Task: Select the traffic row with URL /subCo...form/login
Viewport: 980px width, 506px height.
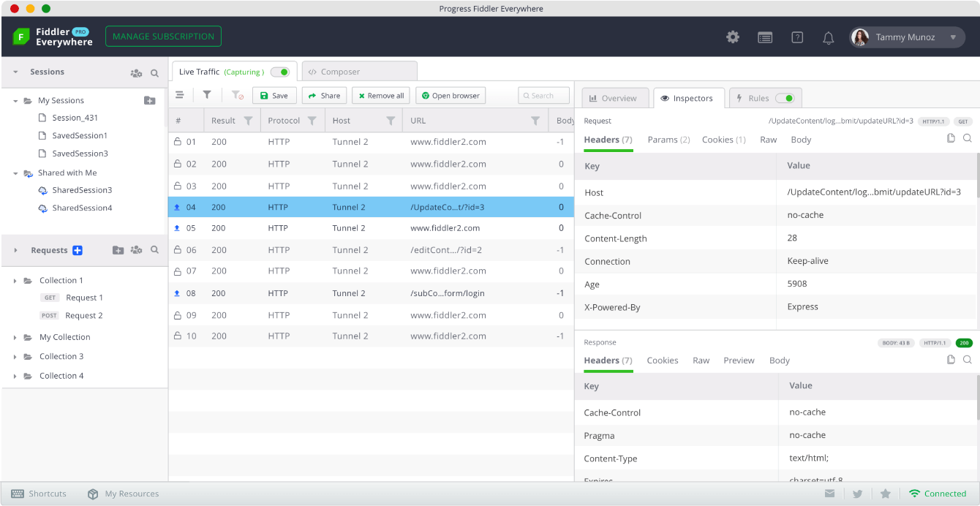Action: click(x=371, y=293)
